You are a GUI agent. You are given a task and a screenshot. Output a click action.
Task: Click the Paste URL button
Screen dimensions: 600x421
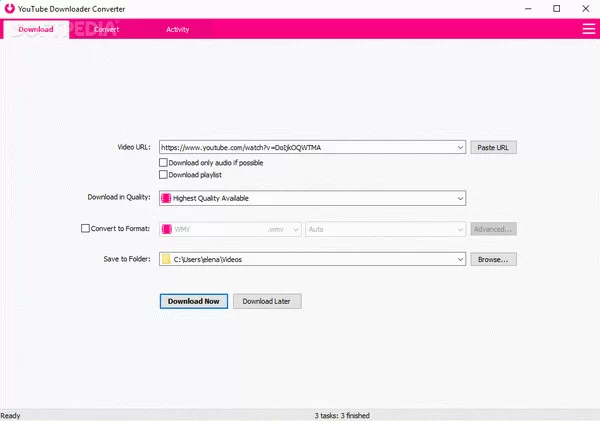[493, 147]
